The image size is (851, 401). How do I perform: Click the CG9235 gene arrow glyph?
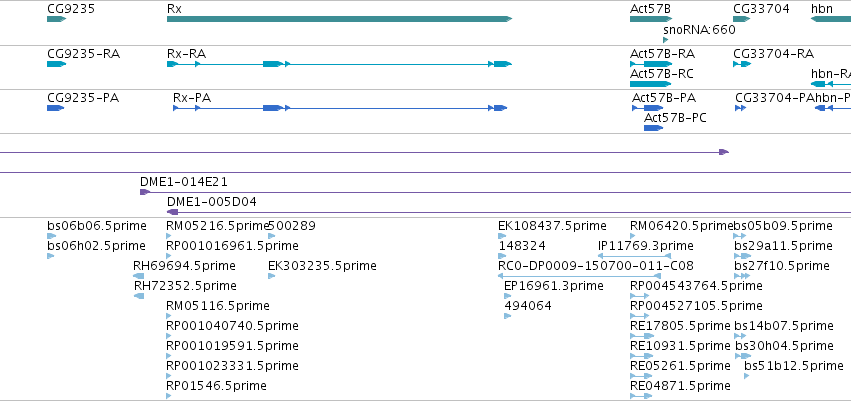point(56,19)
